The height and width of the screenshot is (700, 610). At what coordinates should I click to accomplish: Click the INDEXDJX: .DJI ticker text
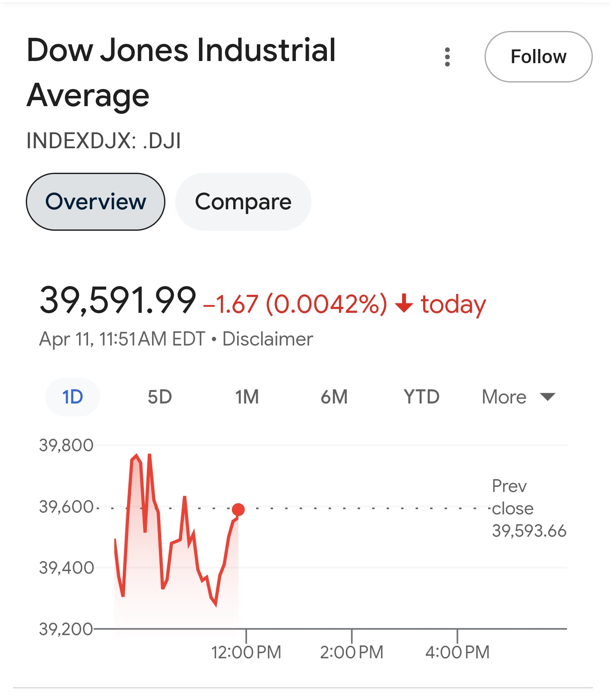[x=104, y=141]
